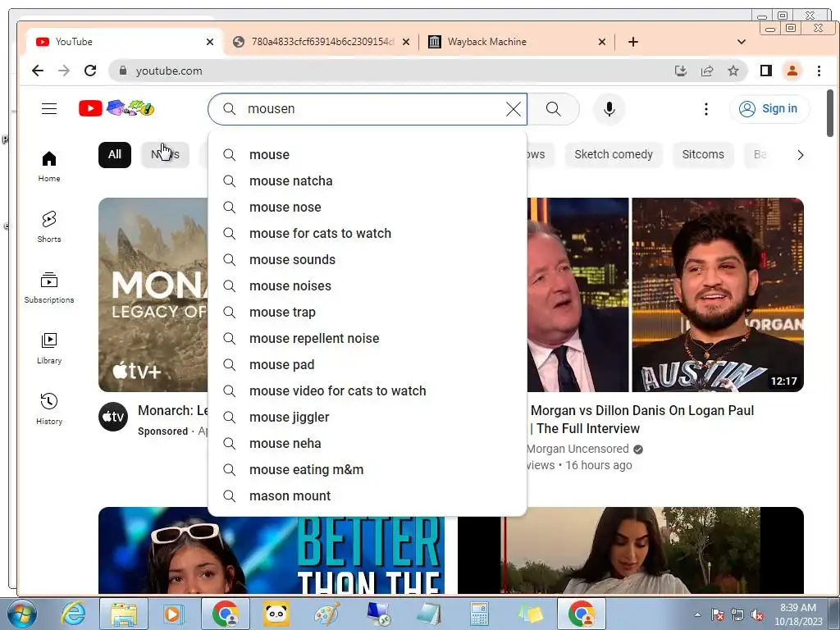Bookmark this page with the star
This screenshot has height=630, width=840.
point(733,71)
